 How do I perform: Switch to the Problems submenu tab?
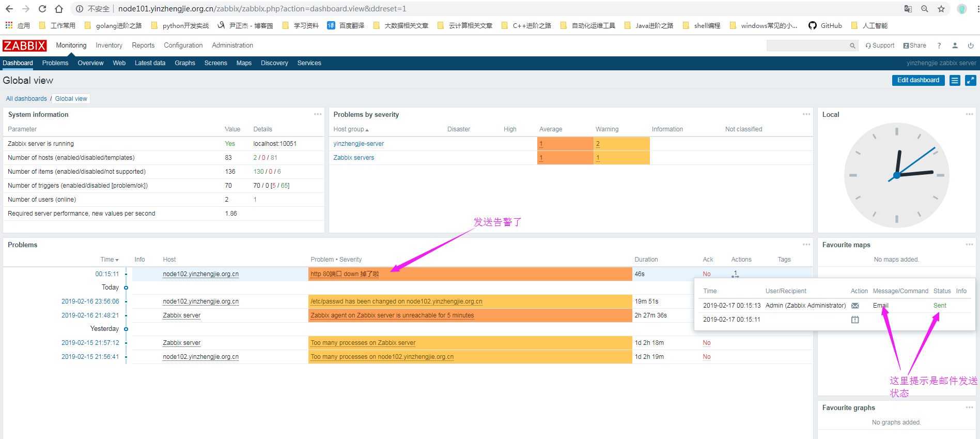coord(55,63)
